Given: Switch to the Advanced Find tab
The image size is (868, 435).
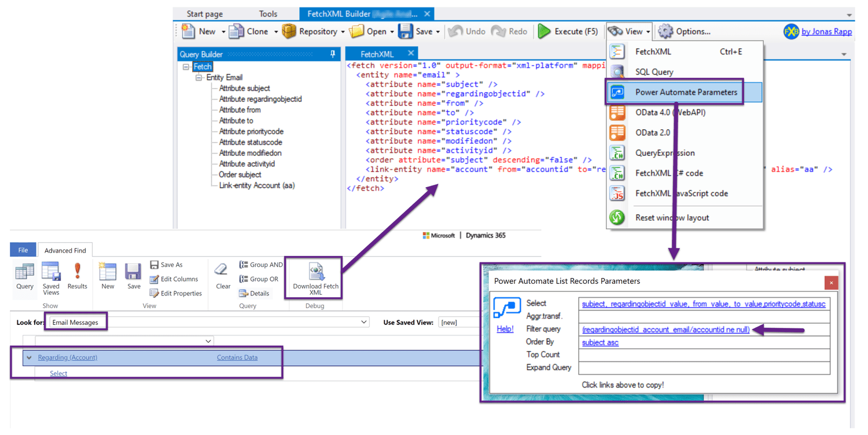Looking at the screenshot, I should click(65, 250).
